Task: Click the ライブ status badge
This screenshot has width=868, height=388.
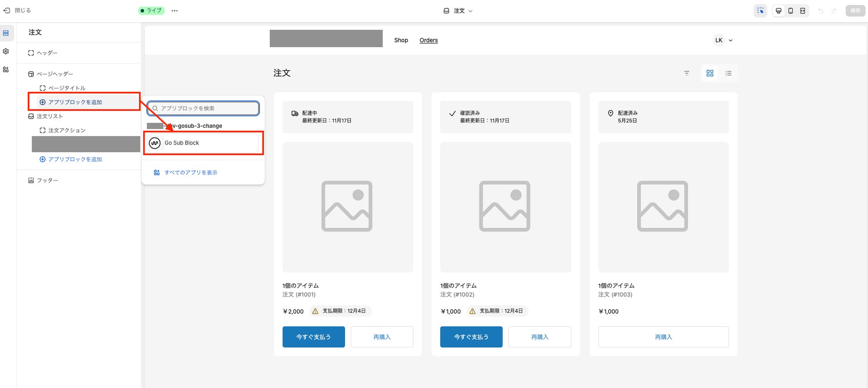Action: tap(151, 11)
